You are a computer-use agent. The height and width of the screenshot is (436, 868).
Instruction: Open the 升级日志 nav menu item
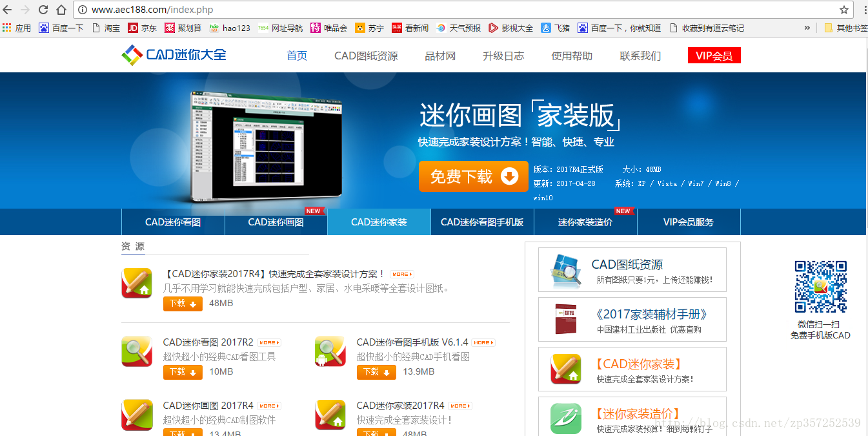pyautogui.click(x=503, y=56)
